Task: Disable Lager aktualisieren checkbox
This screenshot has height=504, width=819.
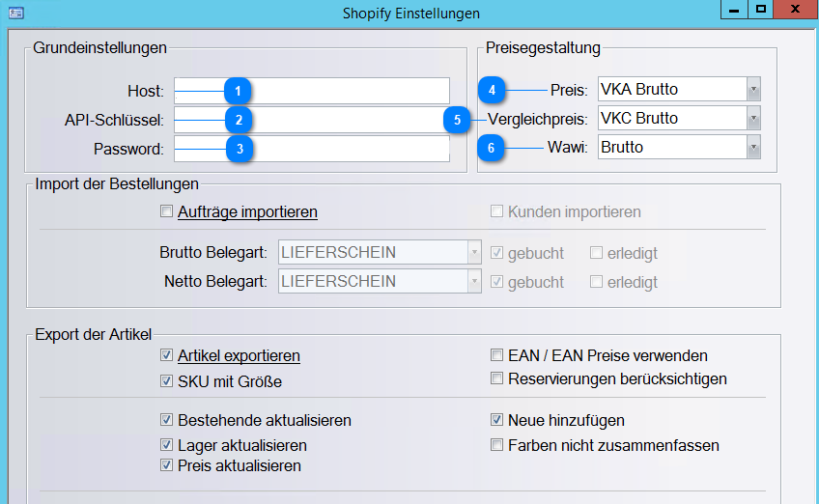Action: click(x=167, y=445)
